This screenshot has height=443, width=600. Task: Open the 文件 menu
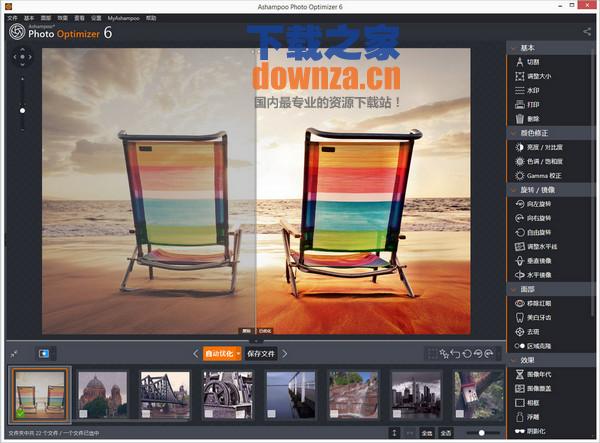coord(13,18)
